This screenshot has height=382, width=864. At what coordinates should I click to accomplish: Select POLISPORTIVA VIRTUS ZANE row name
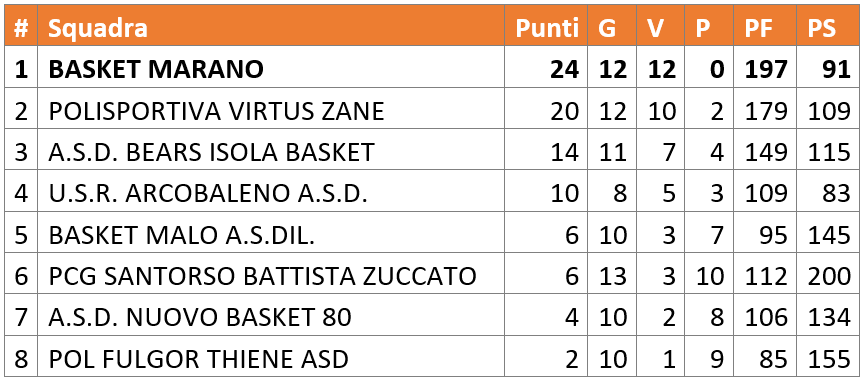[216, 111]
